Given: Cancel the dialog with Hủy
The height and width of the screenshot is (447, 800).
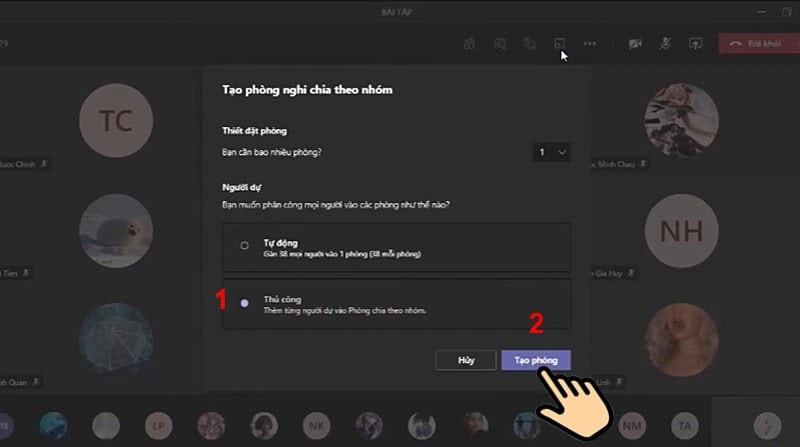Looking at the screenshot, I should 466,360.
